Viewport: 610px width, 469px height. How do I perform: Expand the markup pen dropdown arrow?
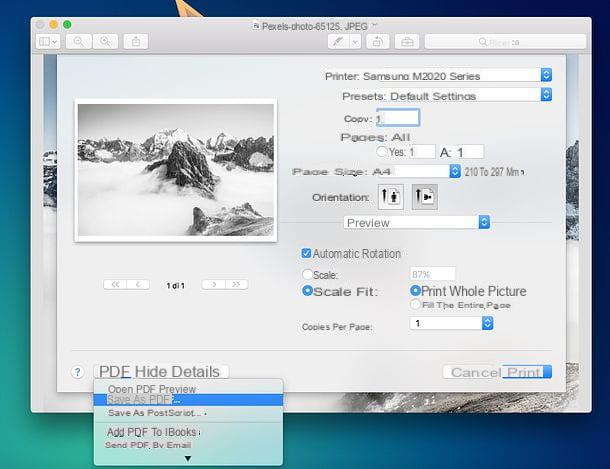coord(355,42)
